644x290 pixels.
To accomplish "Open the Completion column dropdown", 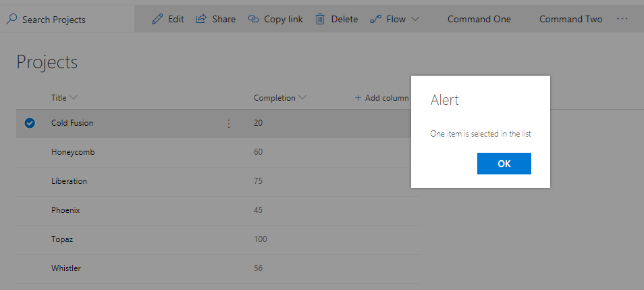I will pos(302,98).
